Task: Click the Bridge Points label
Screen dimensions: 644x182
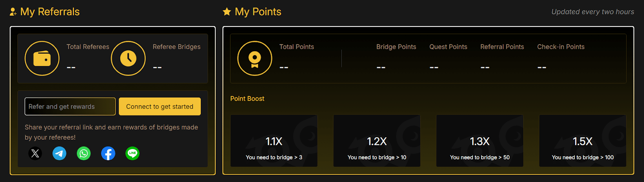Action: (x=396, y=47)
